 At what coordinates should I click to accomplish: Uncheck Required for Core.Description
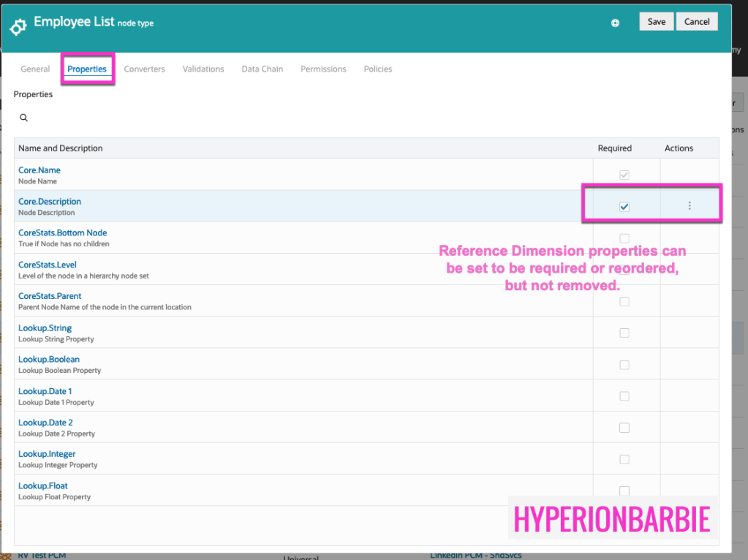(624, 207)
